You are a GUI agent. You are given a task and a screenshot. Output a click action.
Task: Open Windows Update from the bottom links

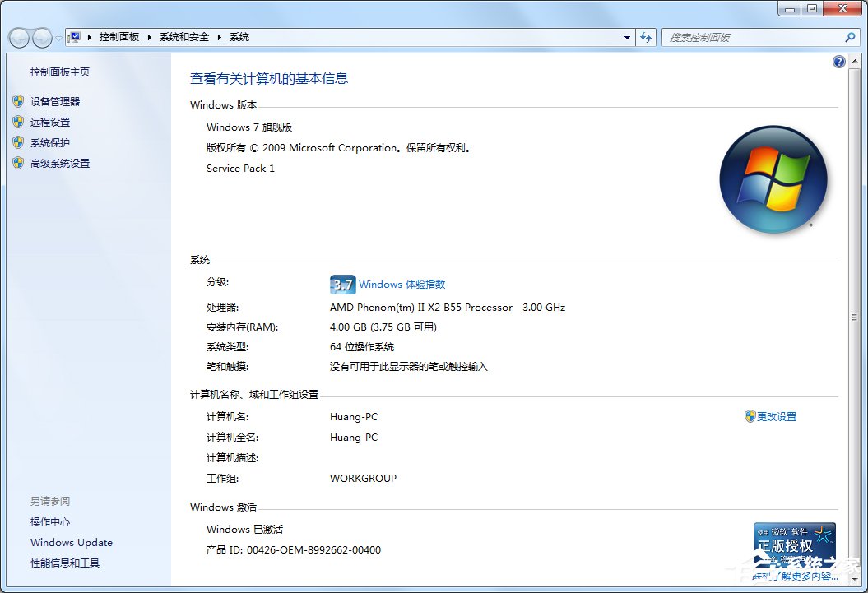(71, 543)
